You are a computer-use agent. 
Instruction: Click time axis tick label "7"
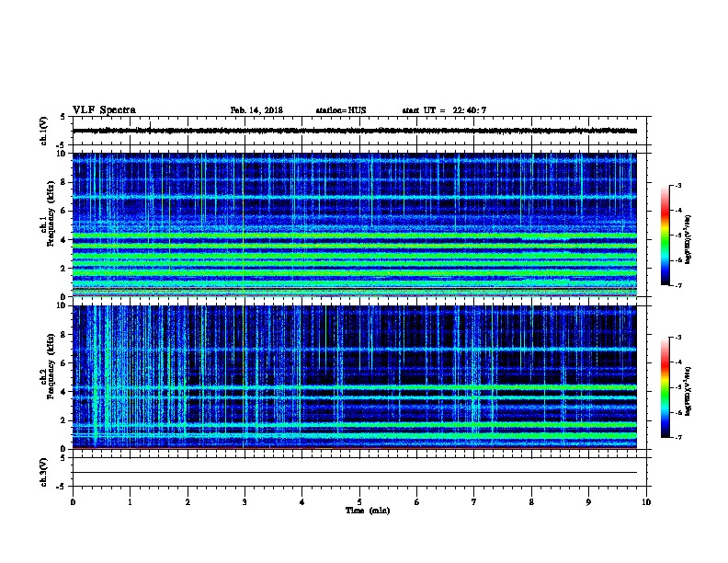(x=474, y=502)
